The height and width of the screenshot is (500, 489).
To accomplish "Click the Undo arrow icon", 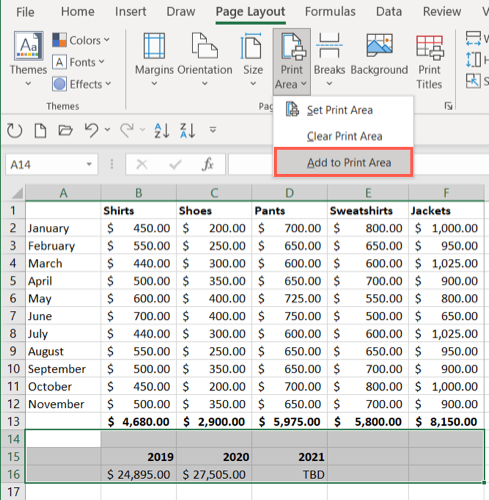I will pyautogui.click(x=91, y=130).
